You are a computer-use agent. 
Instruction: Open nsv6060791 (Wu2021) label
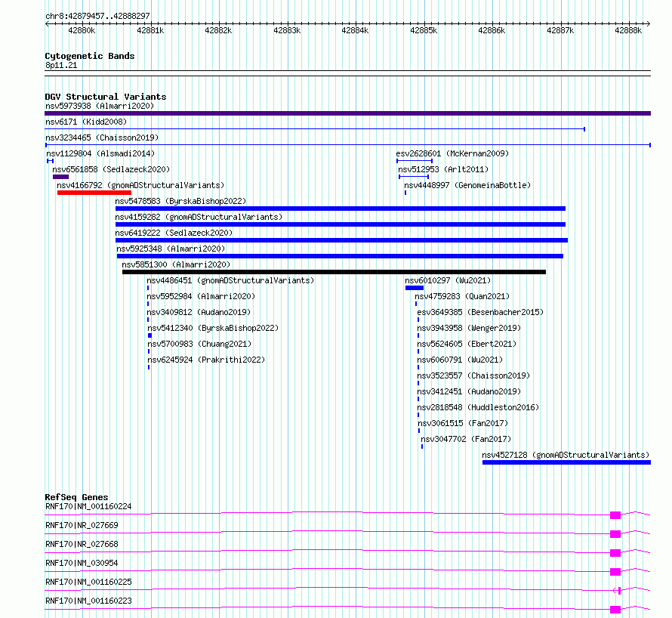(460, 360)
